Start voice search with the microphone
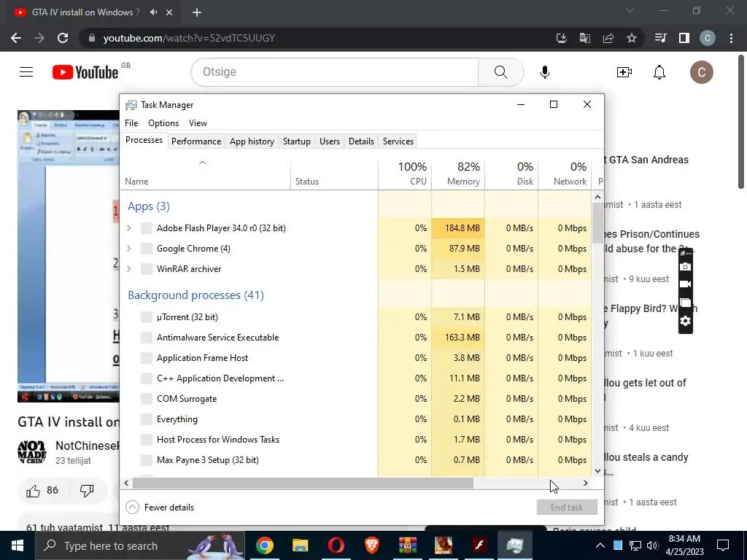 (545, 72)
